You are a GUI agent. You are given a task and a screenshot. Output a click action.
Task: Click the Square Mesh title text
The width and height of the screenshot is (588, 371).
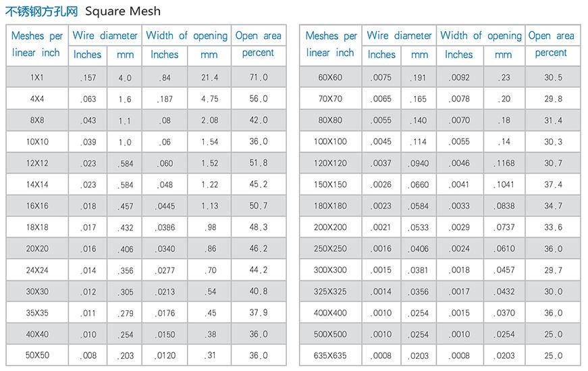[x=123, y=11]
